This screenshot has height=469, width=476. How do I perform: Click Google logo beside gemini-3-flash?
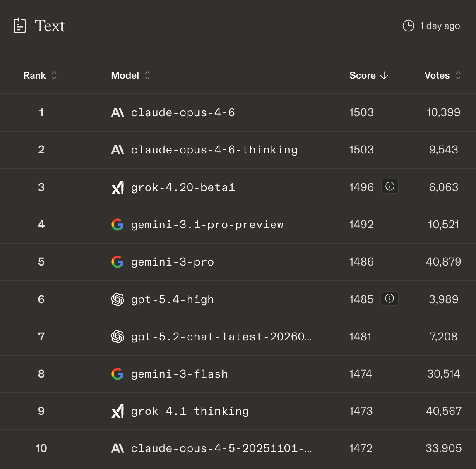pyautogui.click(x=118, y=374)
